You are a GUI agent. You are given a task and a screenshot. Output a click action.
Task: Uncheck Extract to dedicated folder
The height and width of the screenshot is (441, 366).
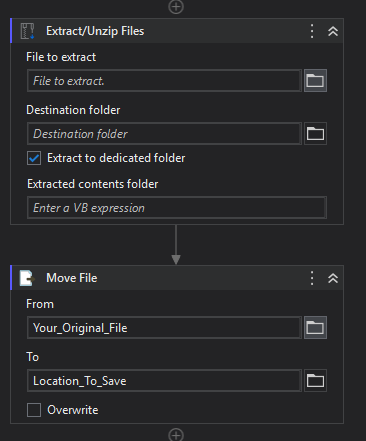tap(34, 158)
